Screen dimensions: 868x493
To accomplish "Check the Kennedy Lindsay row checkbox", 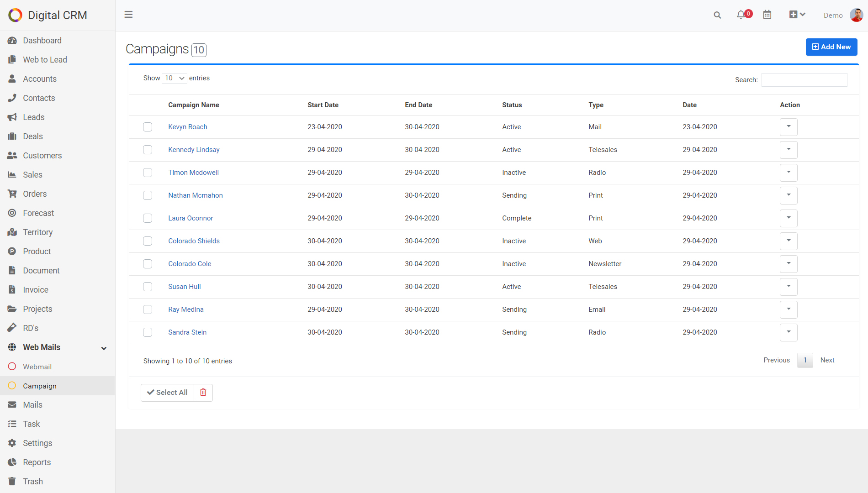I will pyautogui.click(x=148, y=150).
